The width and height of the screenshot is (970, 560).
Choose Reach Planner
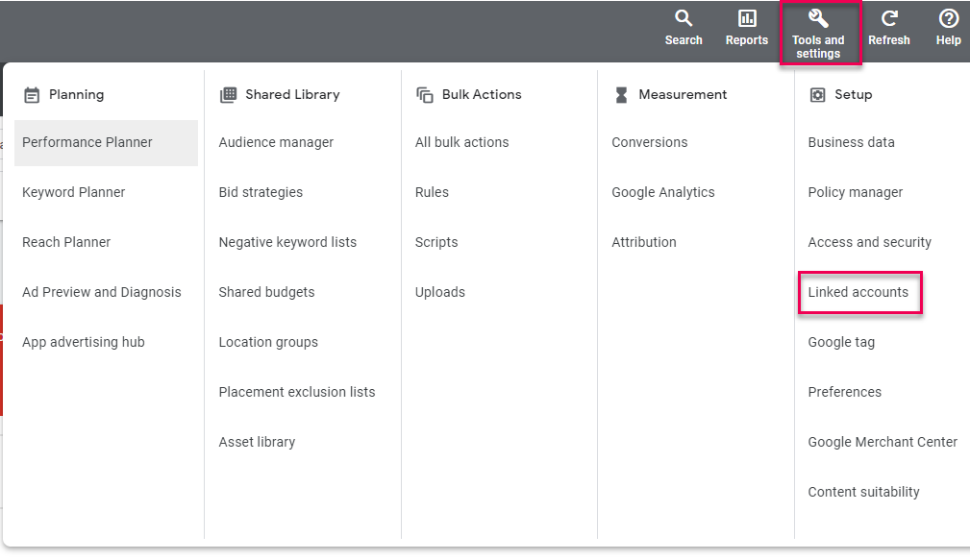tap(66, 242)
